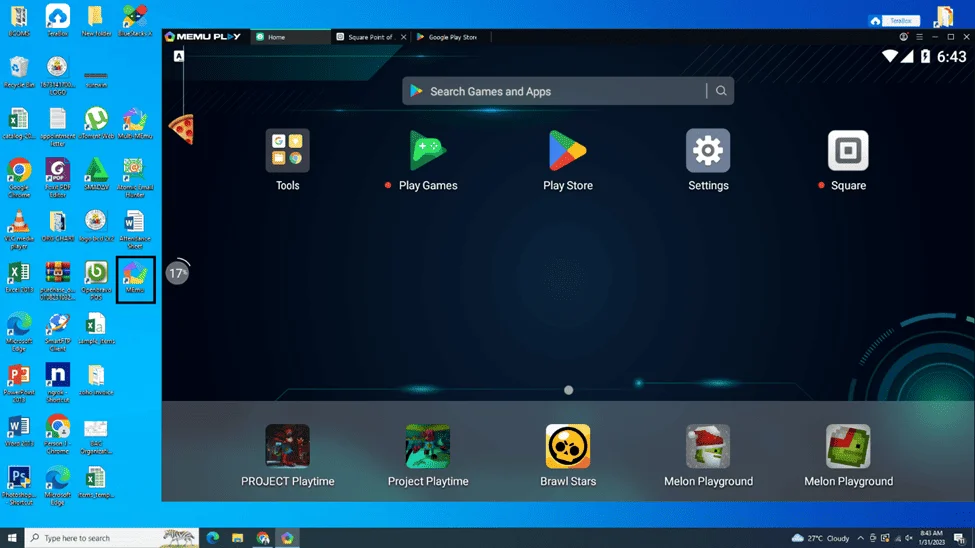
Task: Click the battery charging status icon
Action: click(925, 57)
